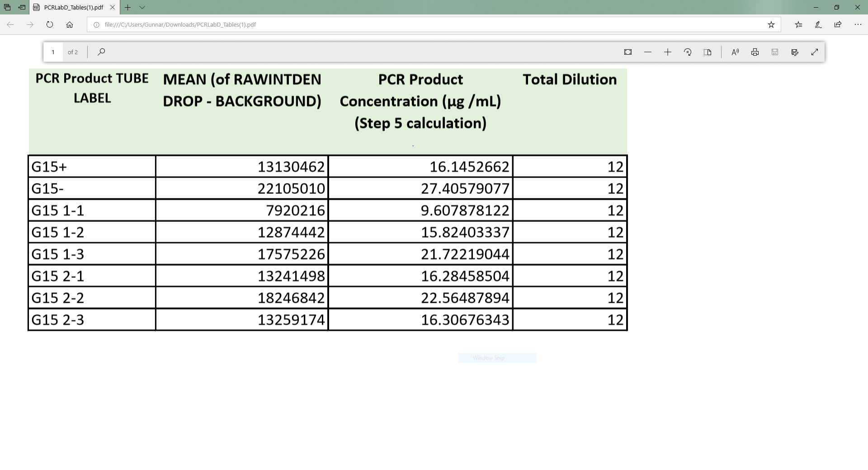Print the PDF document
Viewport: 868px width, 470px height.
[755, 52]
